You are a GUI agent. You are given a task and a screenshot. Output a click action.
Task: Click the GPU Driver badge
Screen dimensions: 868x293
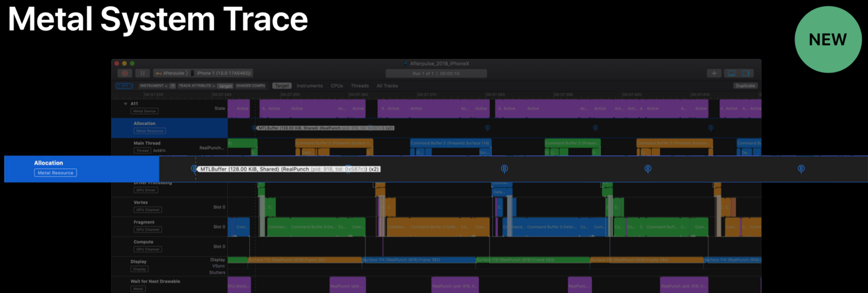146,190
